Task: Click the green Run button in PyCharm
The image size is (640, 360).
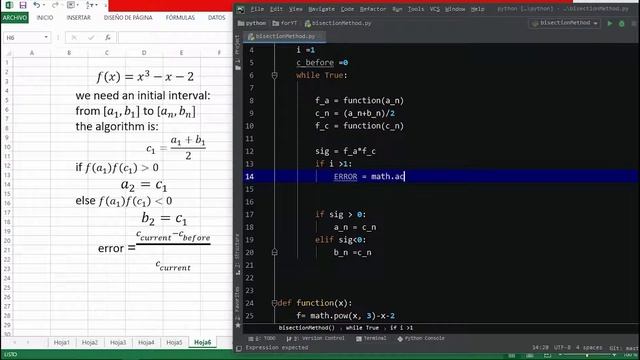Action: tap(610, 24)
